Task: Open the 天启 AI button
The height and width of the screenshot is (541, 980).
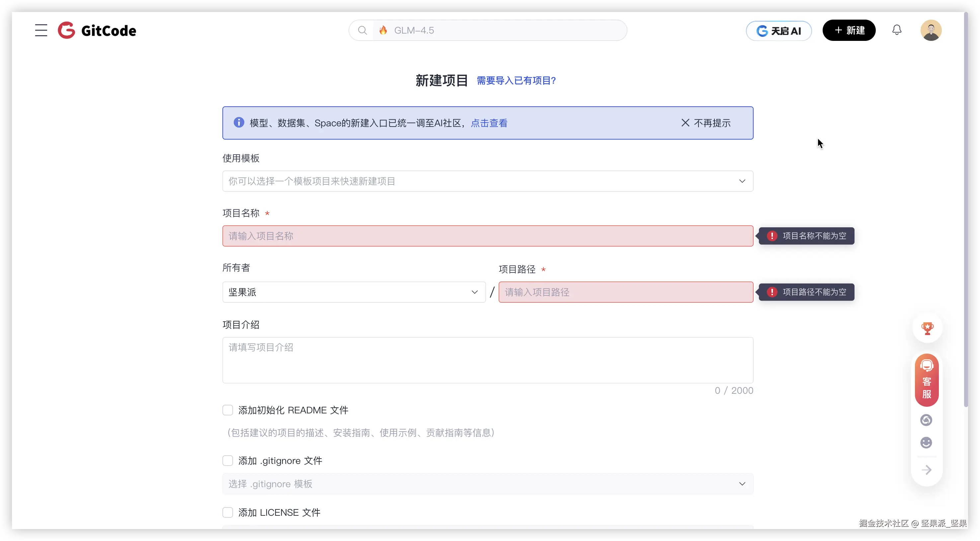Action: click(779, 31)
